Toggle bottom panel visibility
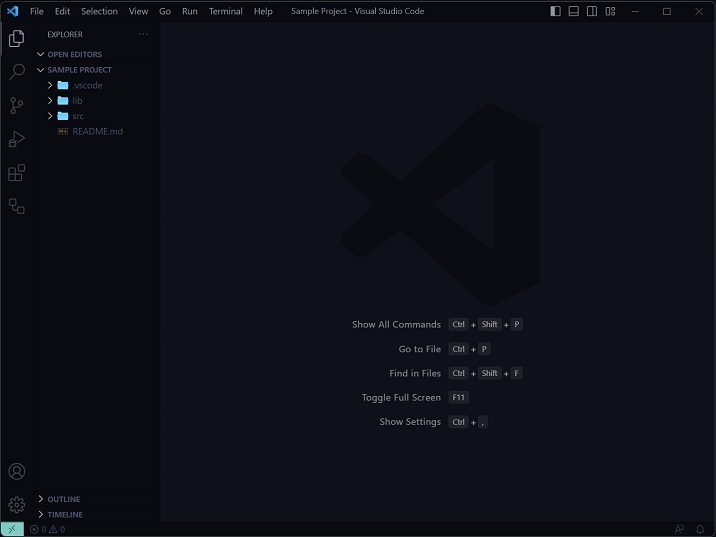The height and width of the screenshot is (537, 716). tap(574, 11)
